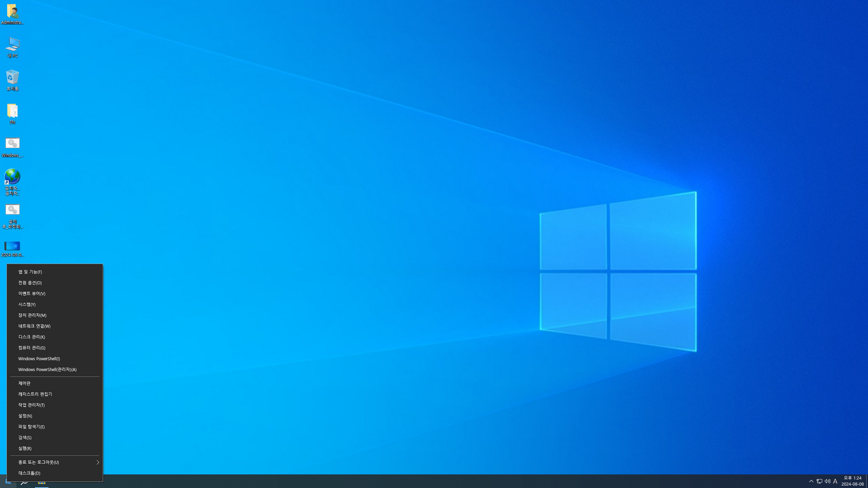This screenshot has width=868, height=488.
Task: Open 작업 관리자(T) from the menu
Action: [32, 405]
